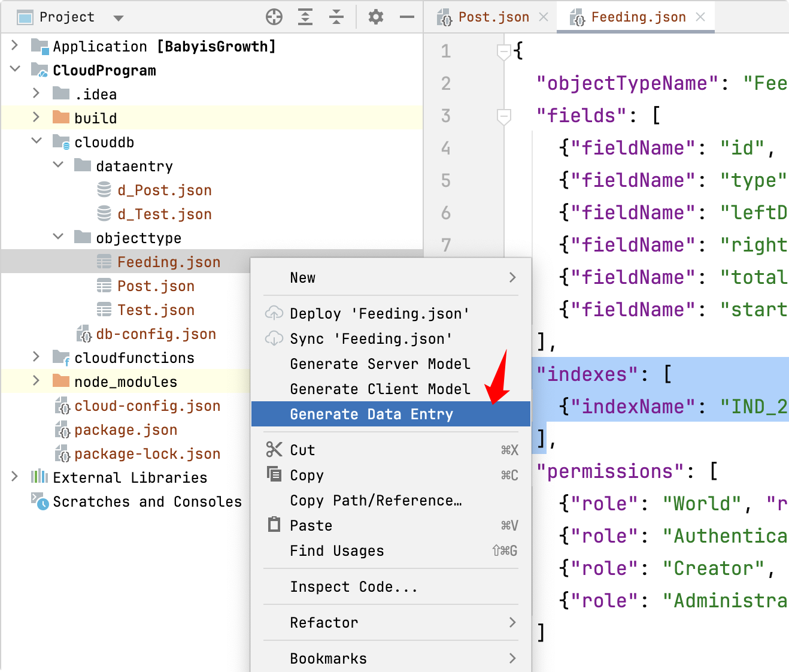Click the External Libraries bars icon

40,477
